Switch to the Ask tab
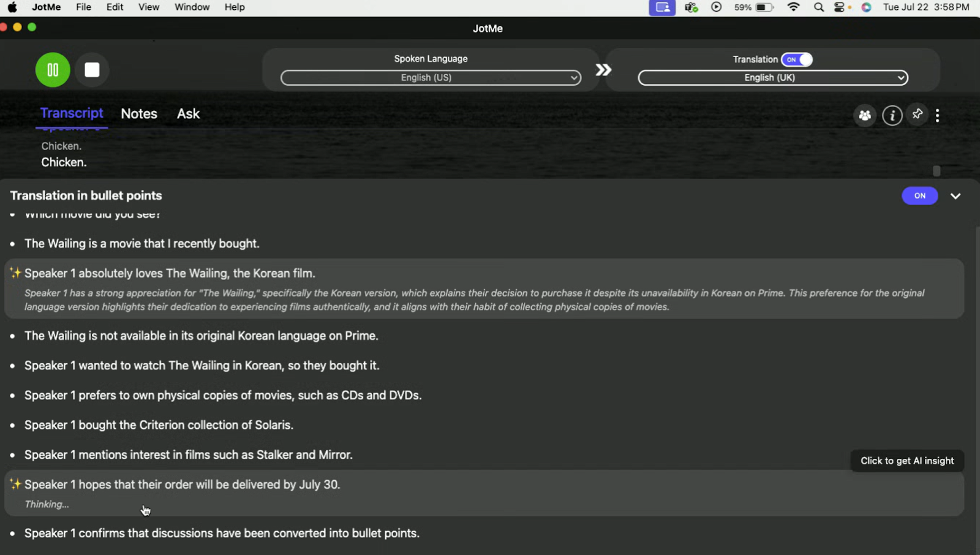 click(188, 114)
